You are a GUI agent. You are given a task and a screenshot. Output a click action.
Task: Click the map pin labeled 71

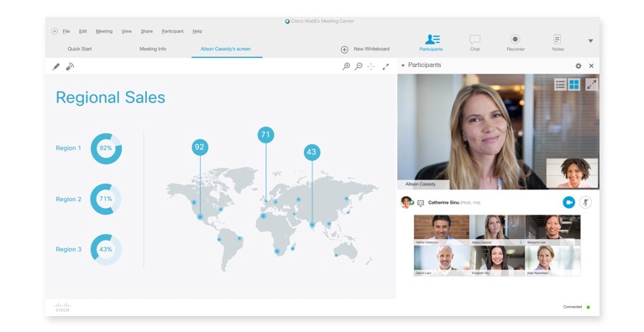[265, 135]
